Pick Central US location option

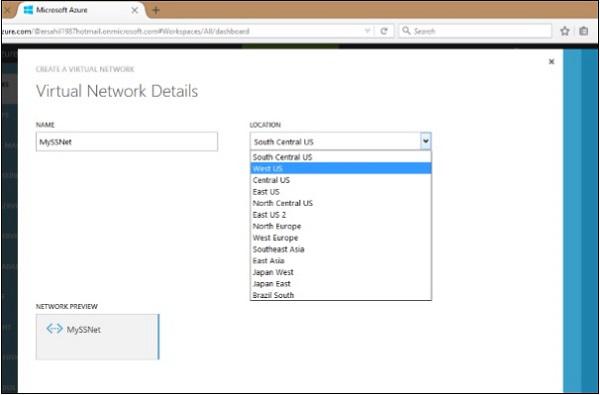[341, 180]
